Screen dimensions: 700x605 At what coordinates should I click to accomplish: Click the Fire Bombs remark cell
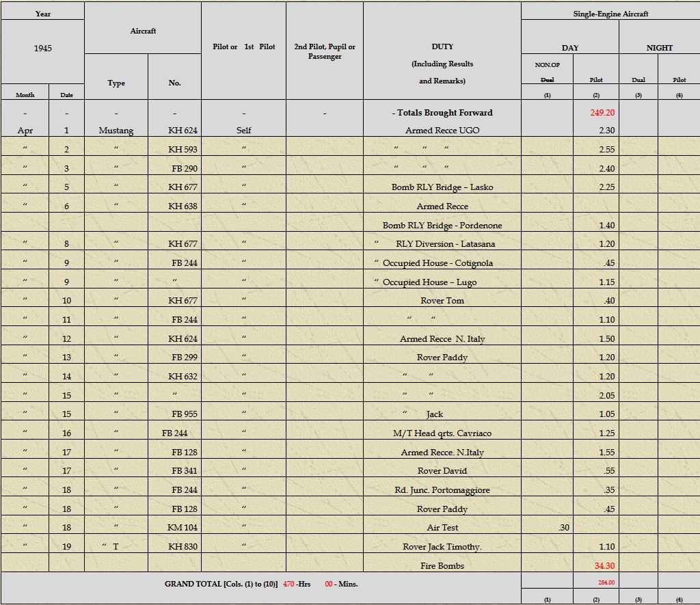coord(442,566)
